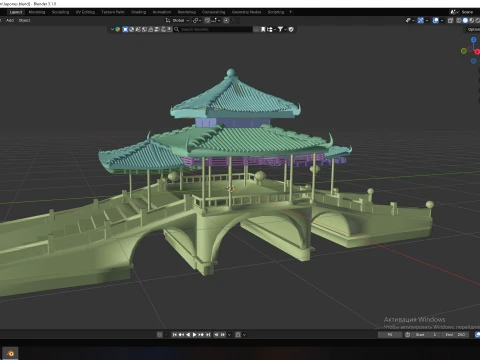Go to the Shading workspace tab
Image resolution: width=480 pixels, height=360 pixels.
138,12
